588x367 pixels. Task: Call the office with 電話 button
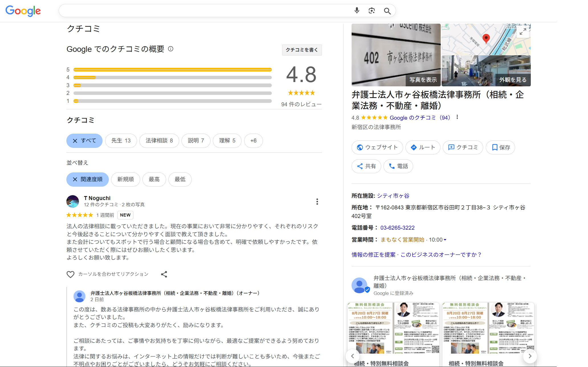click(398, 166)
